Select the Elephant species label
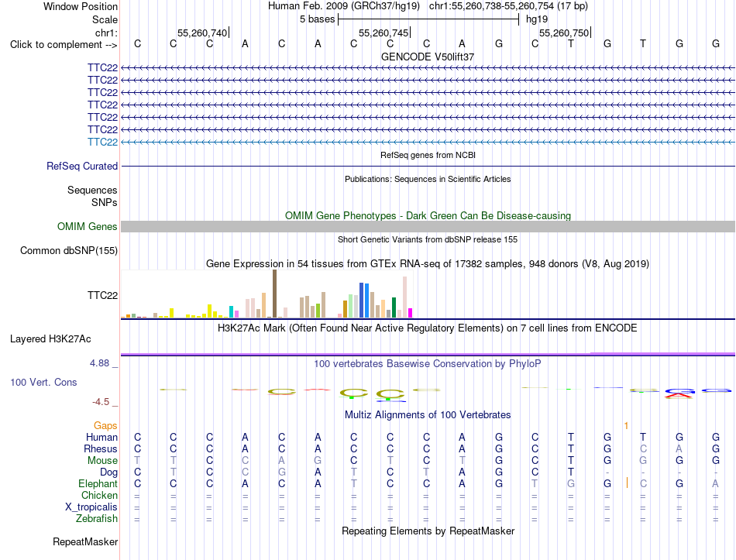The height and width of the screenshot is (560, 736). pyautogui.click(x=98, y=483)
